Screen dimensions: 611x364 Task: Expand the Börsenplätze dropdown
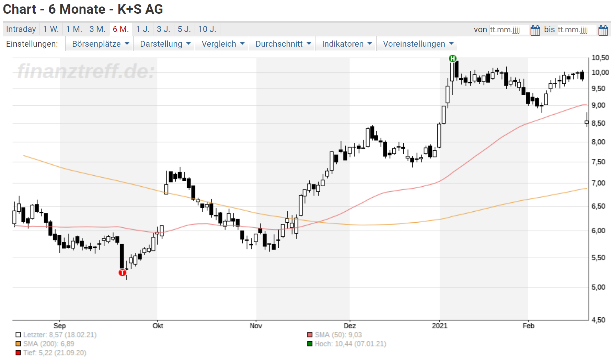(x=100, y=44)
